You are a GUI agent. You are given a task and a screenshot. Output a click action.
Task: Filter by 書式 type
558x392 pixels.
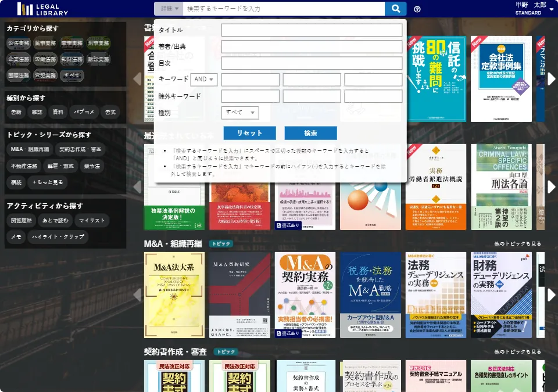coord(110,112)
